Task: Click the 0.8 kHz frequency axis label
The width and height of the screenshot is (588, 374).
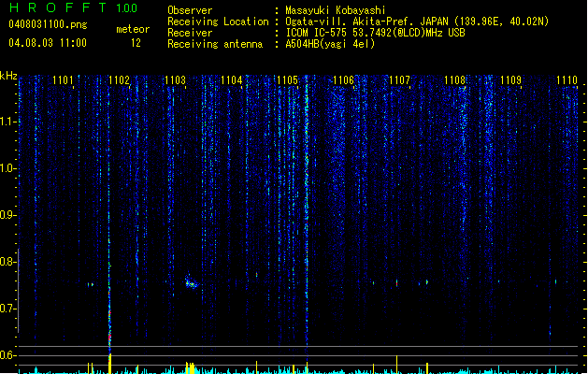Action: 7,262
